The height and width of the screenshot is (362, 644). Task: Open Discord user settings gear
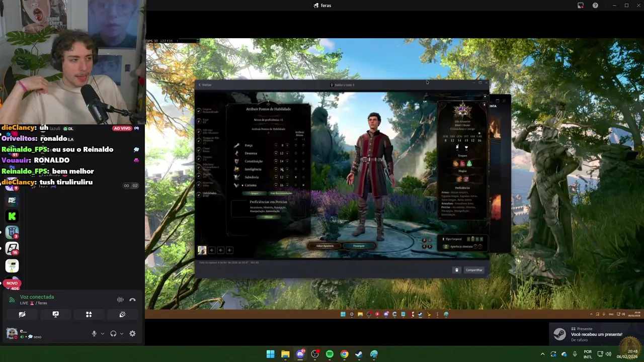pyautogui.click(x=132, y=333)
